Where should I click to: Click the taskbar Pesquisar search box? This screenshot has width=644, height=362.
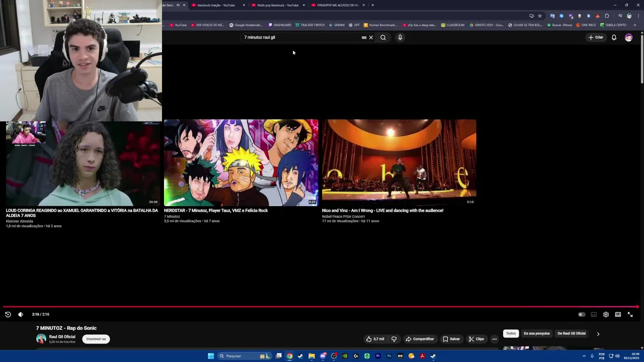(244, 356)
